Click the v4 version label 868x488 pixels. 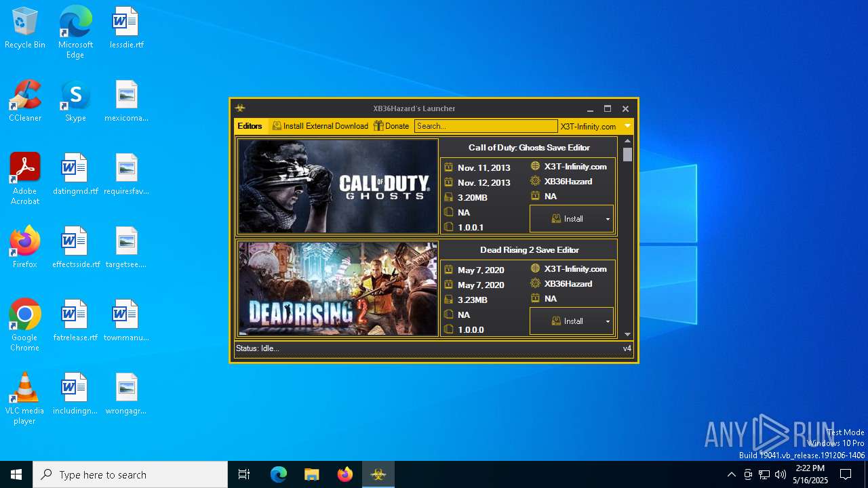click(x=627, y=348)
